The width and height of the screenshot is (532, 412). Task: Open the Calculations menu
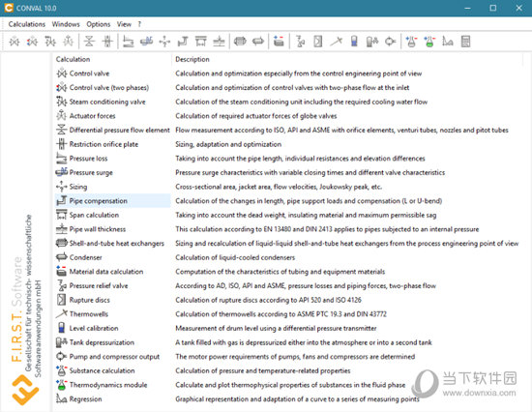pyautogui.click(x=27, y=24)
